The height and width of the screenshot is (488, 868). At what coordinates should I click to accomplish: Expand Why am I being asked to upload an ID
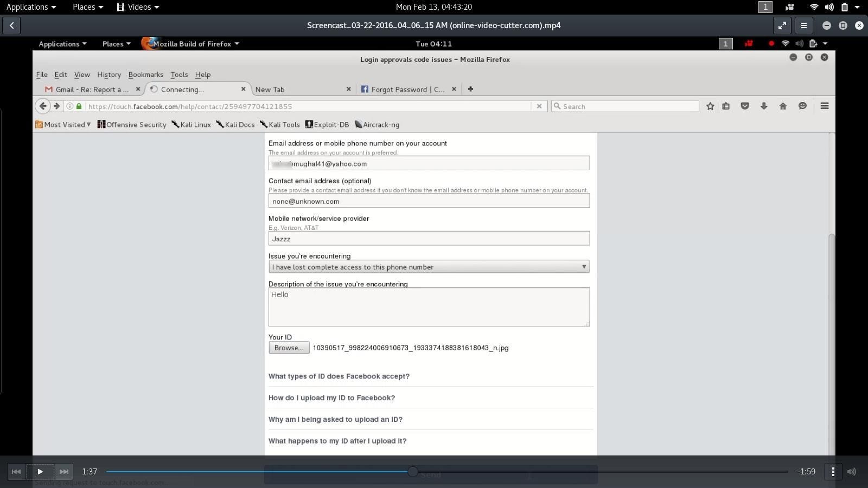(335, 420)
